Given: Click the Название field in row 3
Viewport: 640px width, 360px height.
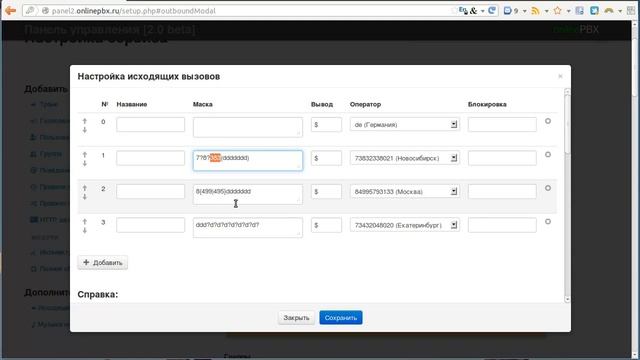Looking at the screenshot, I should [x=150, y=225].
